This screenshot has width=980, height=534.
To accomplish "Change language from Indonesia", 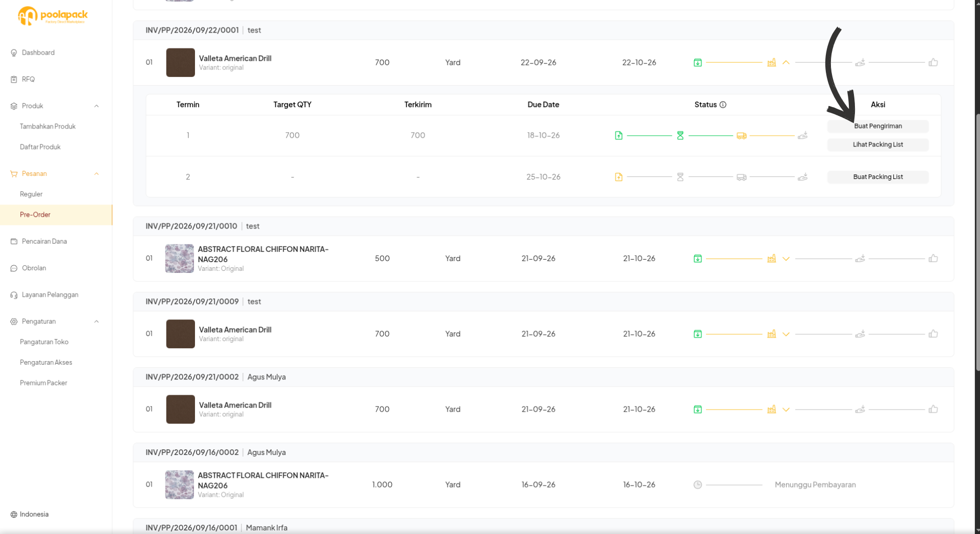I will [30, 514].
